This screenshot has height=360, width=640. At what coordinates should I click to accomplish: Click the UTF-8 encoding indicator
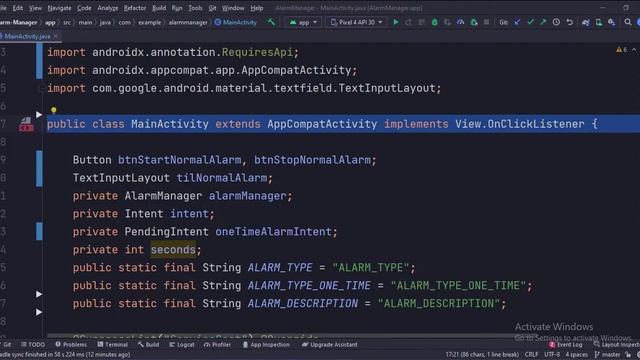click(x=552, y=354)
